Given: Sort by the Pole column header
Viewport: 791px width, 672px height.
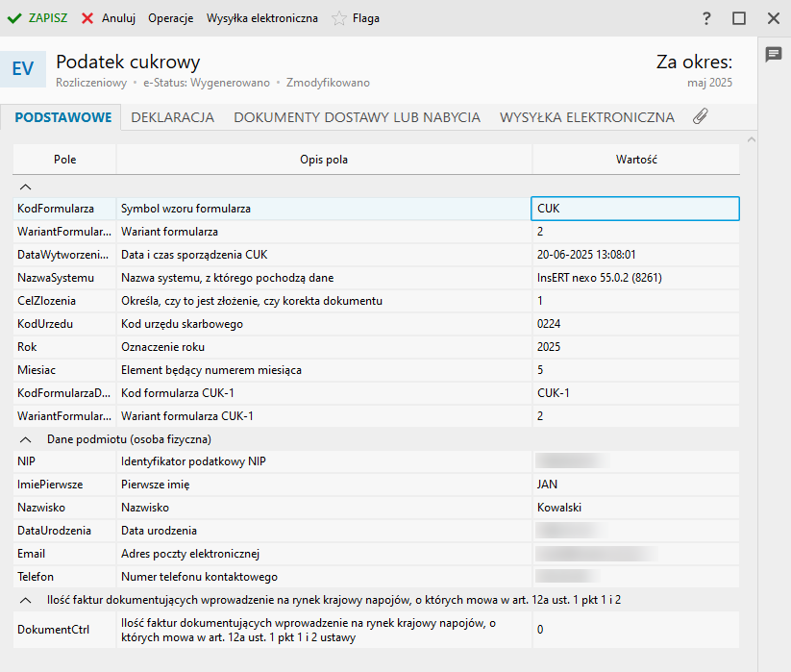Looking at the screenshot, I should tap(65, 160).
